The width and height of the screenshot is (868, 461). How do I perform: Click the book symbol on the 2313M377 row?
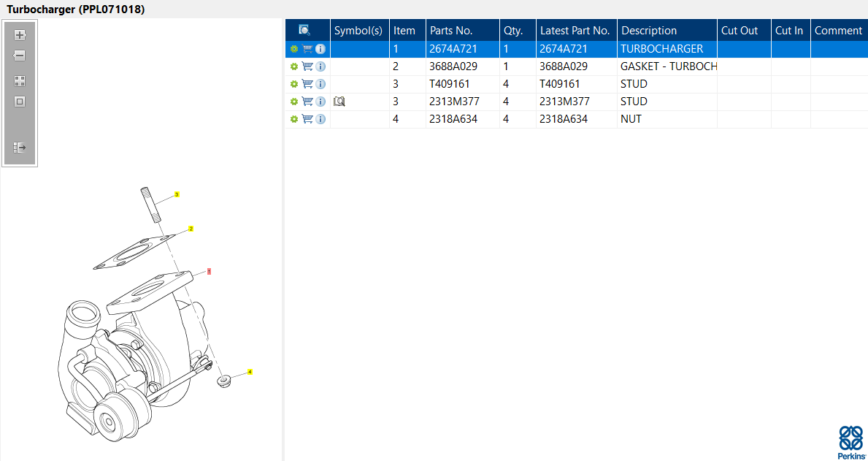[x=339, y=102]
